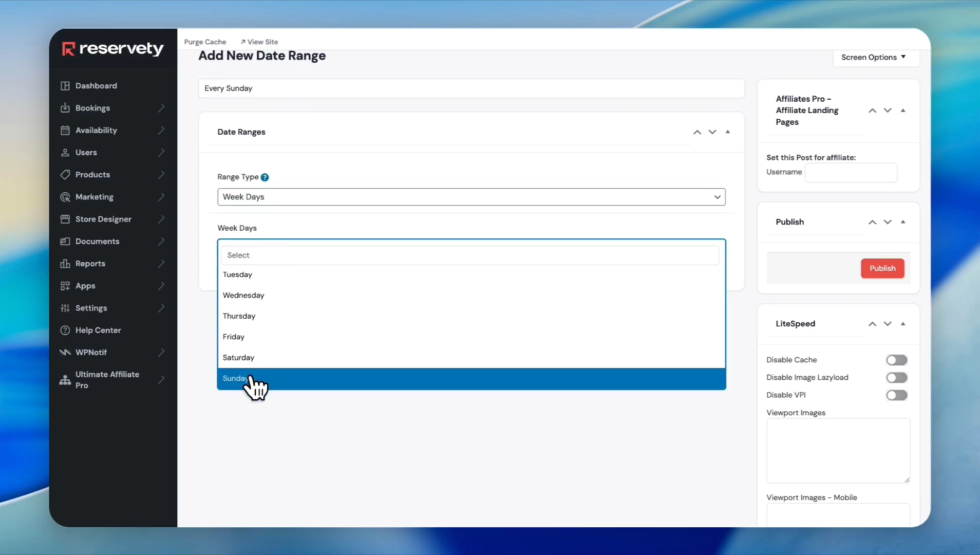This screenshot has height=555, width=980.
Task: Collapse the Date Ranges panel
Action: tap(727, 132)
